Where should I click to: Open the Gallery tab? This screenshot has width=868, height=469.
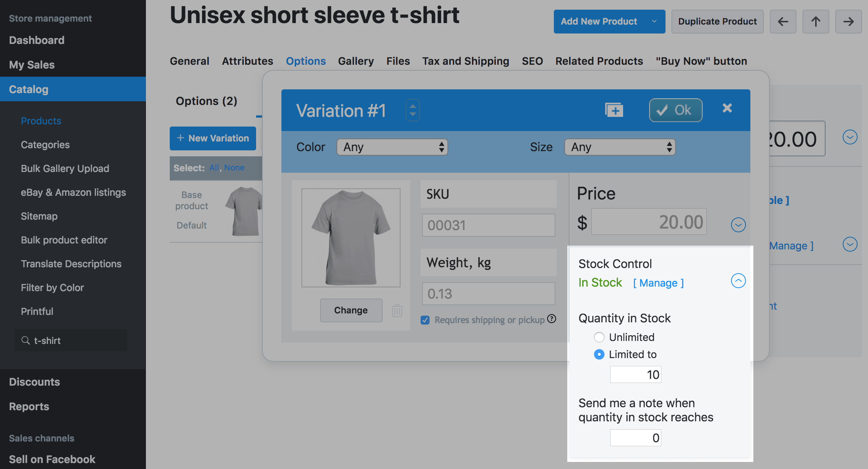coord(355,61)
